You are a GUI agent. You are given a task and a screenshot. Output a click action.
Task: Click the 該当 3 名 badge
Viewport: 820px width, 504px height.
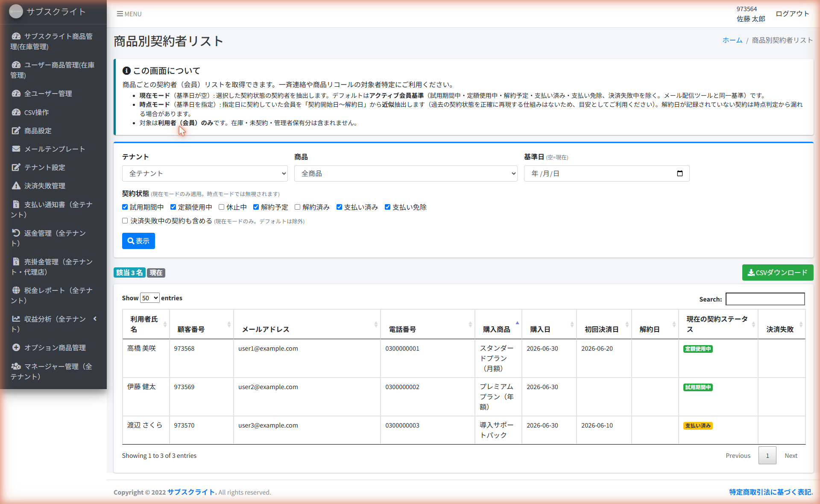point(129,273)
